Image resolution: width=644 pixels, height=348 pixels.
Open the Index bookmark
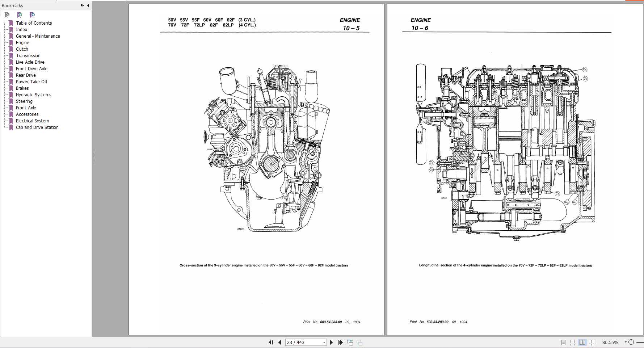click(21, 30)
